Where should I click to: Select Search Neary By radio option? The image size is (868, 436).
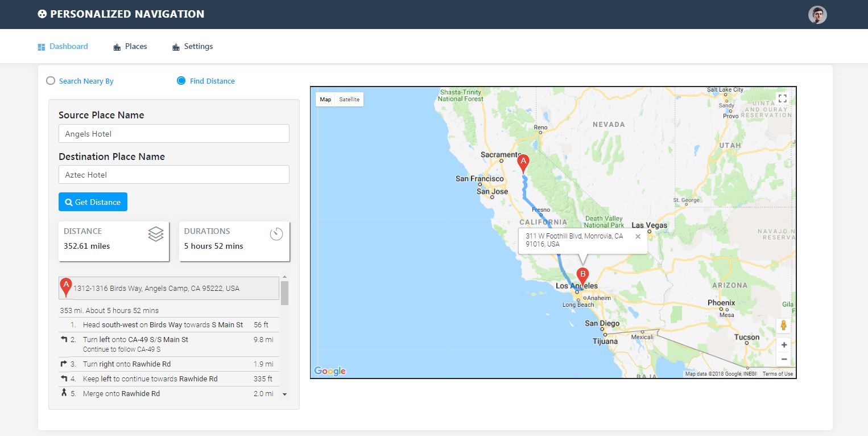point(51,81)
